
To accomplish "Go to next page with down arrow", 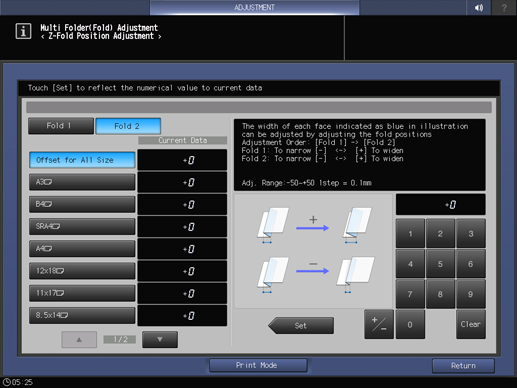I will coord(160,339).
